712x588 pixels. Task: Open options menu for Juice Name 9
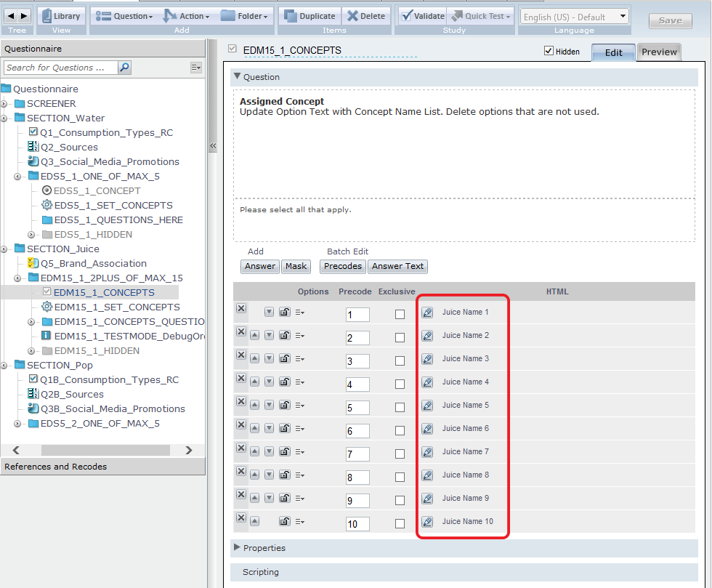click(x=299, y=499)
